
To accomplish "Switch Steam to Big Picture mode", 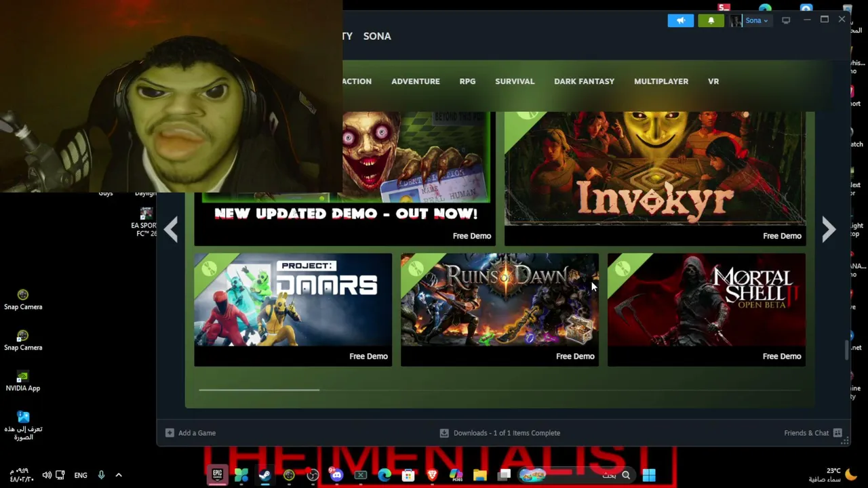I will (x=786, y=20).
